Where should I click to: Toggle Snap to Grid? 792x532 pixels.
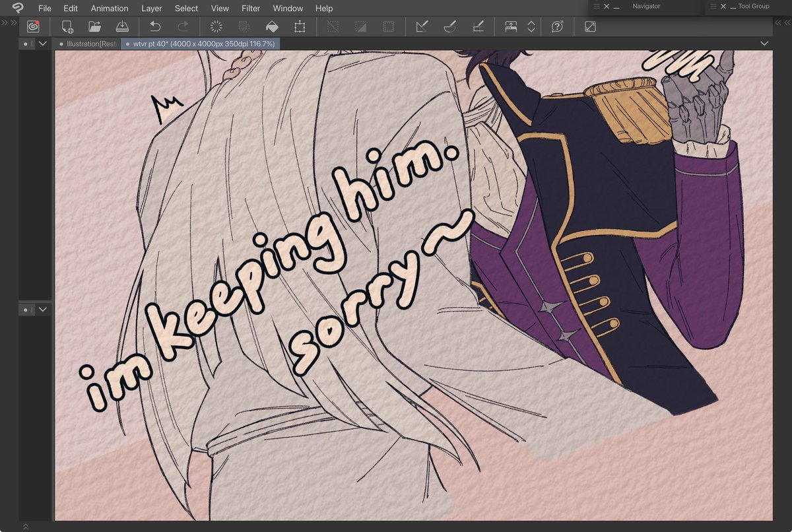click(x=478, y=27)
